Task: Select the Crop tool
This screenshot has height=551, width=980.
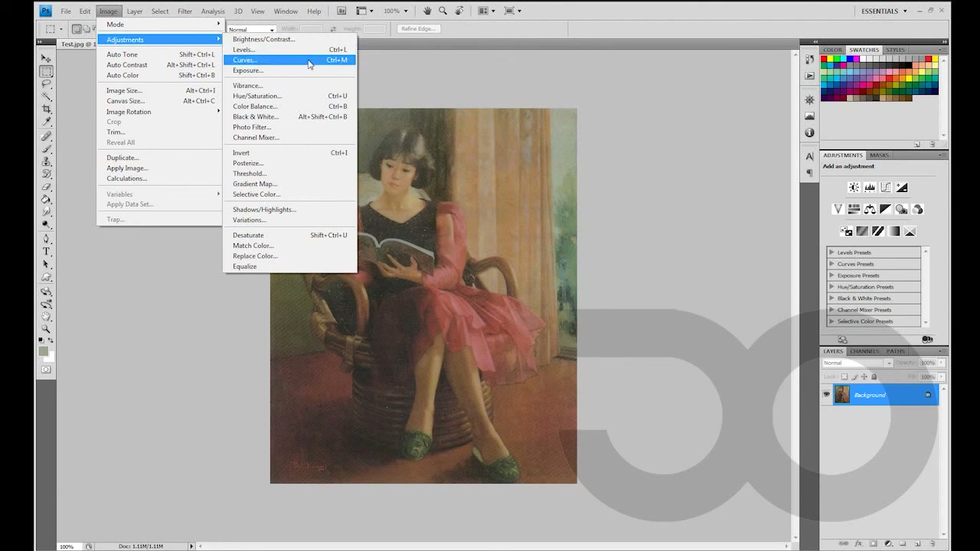Action: [x=46, y=109]
